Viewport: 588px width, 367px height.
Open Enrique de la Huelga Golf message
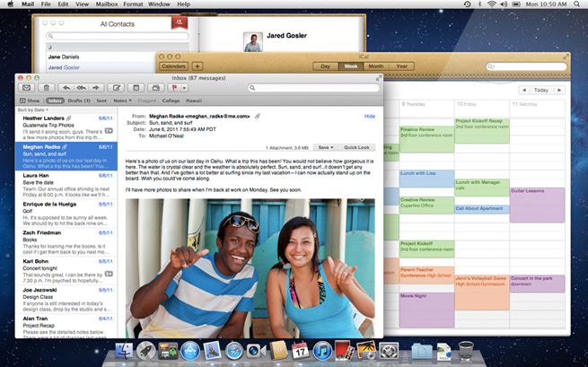click(66, 214)
